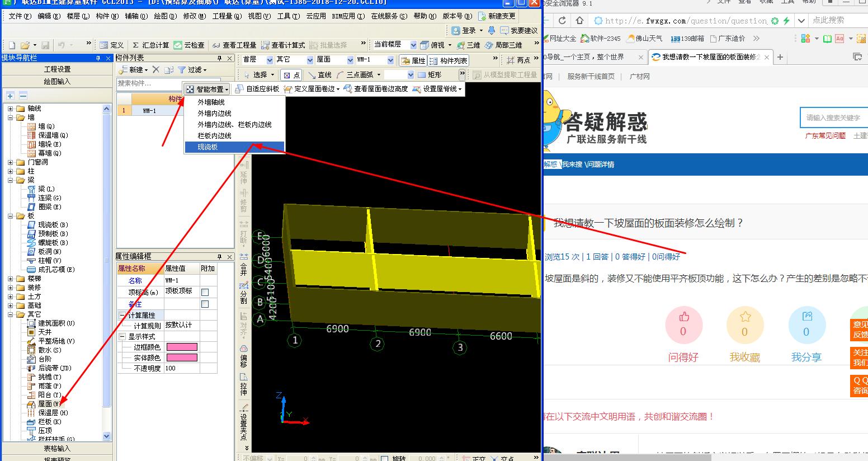Select 建筑面积(U) in the navigation tree
This screenshot has width=868, height=461.
(x=51, y=323)
